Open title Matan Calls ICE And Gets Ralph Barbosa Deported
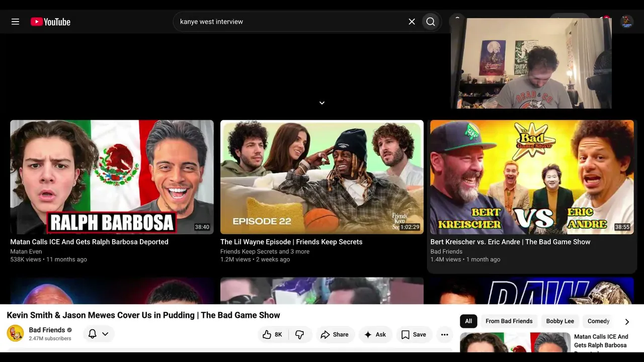This screenshot has width=644, height=362. tap(90, 242)
